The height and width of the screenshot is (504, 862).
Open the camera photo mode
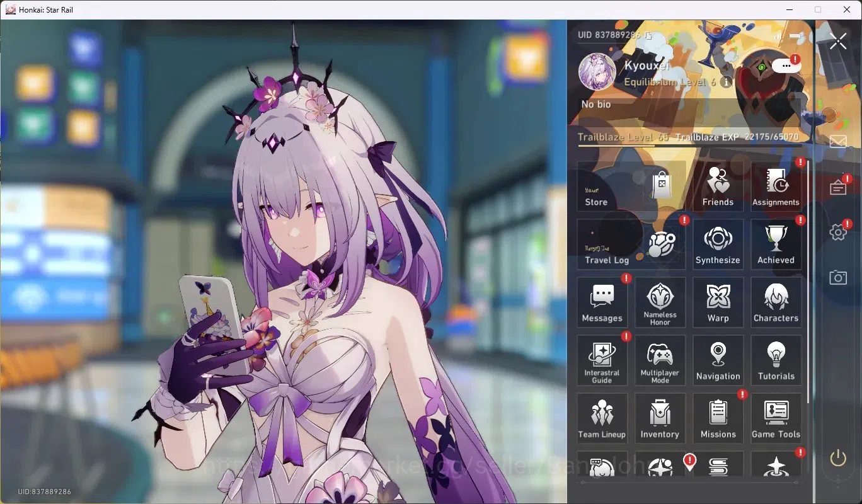837,277
